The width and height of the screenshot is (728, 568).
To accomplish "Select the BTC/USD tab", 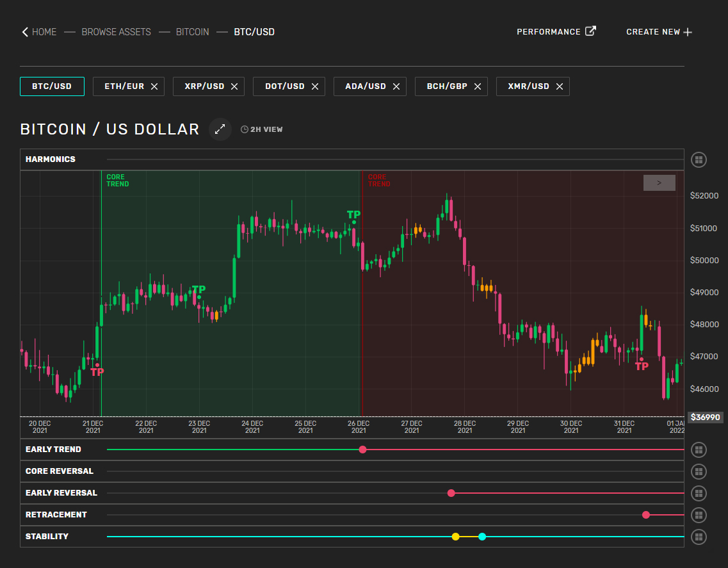I will pyautogui.click(x=52, y=86).
